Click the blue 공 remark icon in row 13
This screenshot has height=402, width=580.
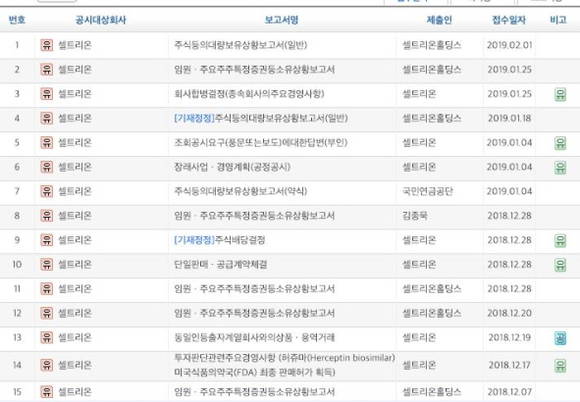point(560,338)
